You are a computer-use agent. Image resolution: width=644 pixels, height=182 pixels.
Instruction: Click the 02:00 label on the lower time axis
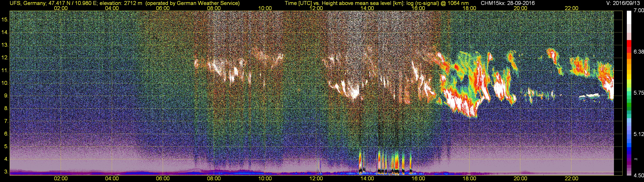[x=61, y=179]
